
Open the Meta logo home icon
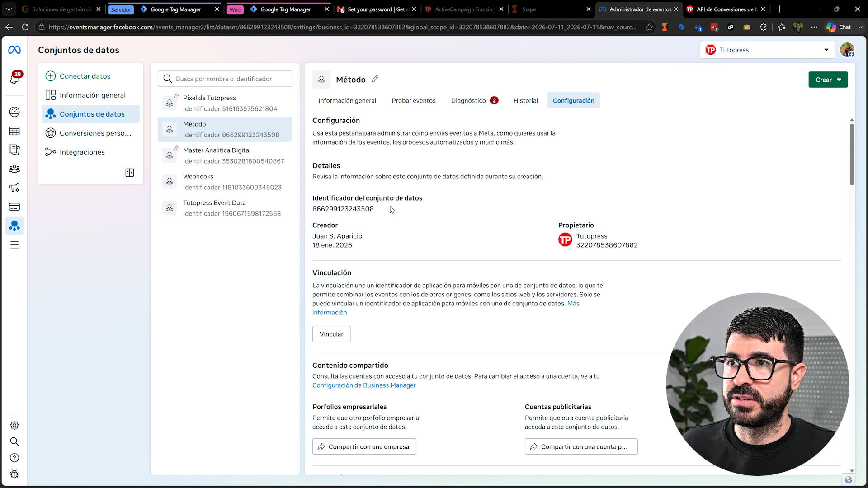point(14,50)
